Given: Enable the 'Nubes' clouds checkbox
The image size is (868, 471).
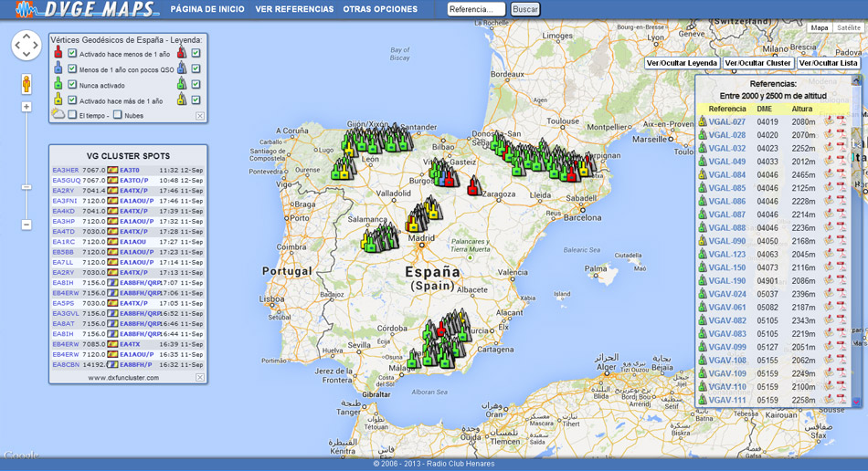Looking at the screenshot, I should (117, 115).
